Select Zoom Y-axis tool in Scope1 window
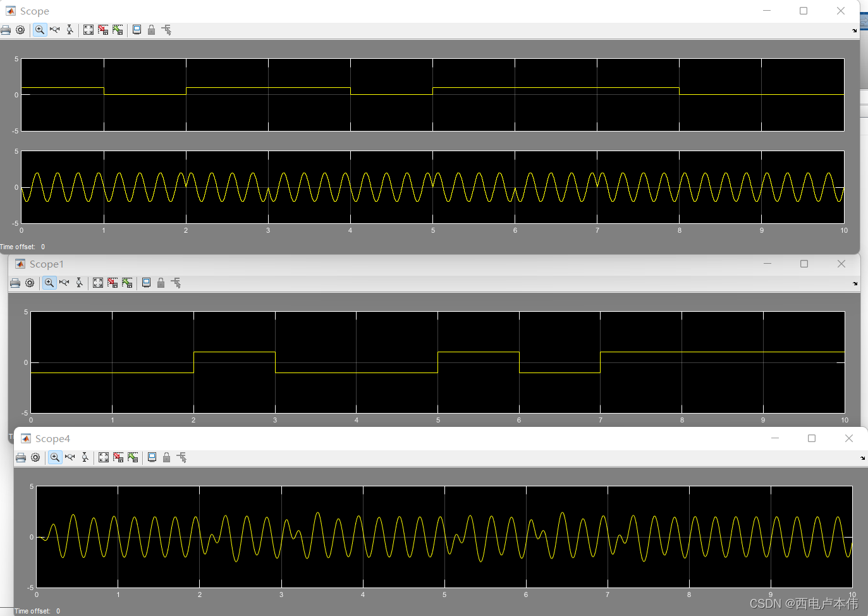The image size is (868, 616). (79, 283)
